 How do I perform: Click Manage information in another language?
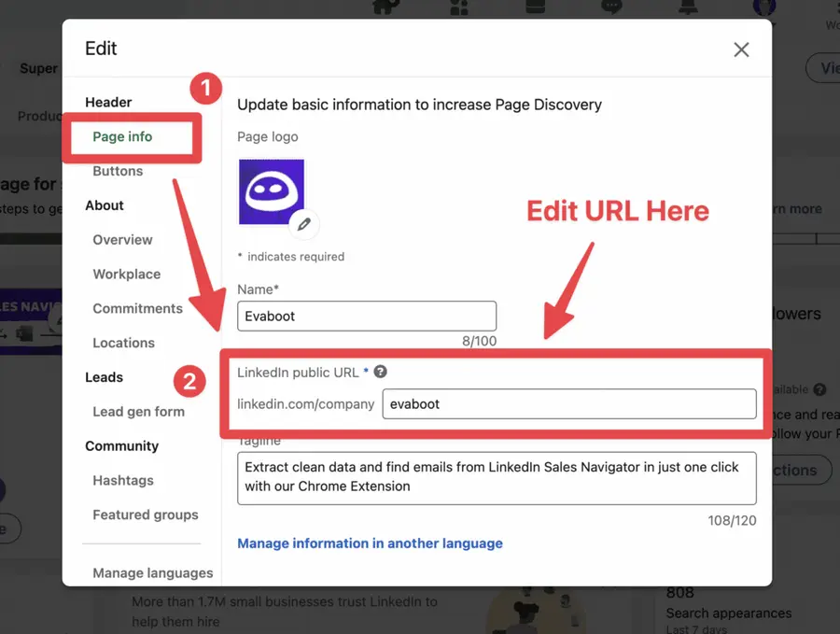pyautogui.click(x=371, y=542)
